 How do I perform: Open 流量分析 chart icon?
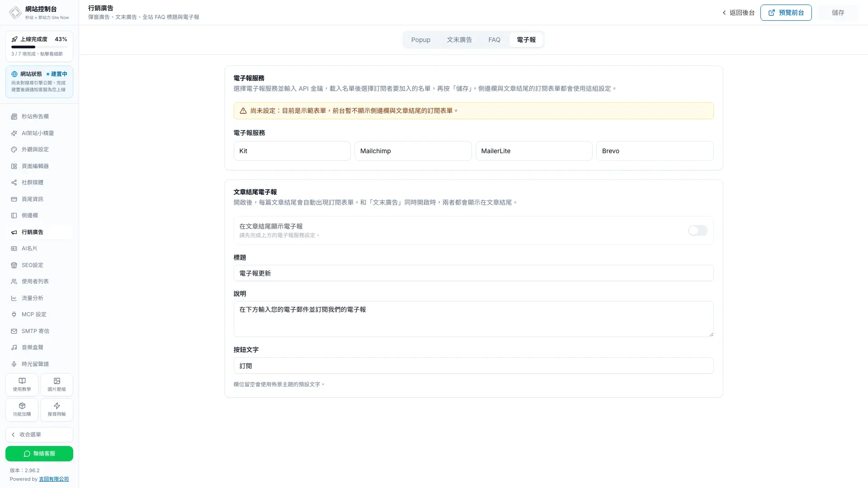[14, 298]
